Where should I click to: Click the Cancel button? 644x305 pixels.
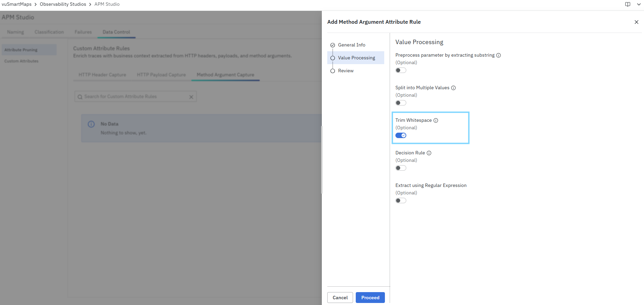click(x=340, y=298)
